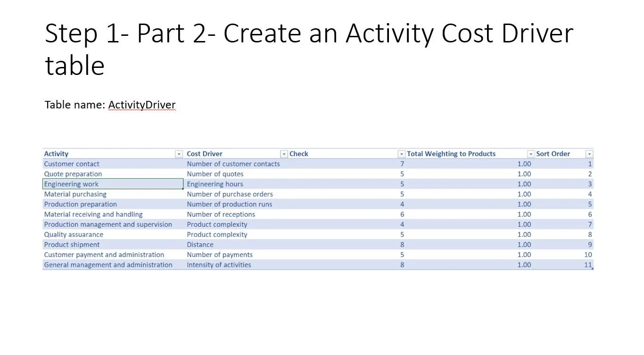Select the General management and administration cell

[108, 264]
